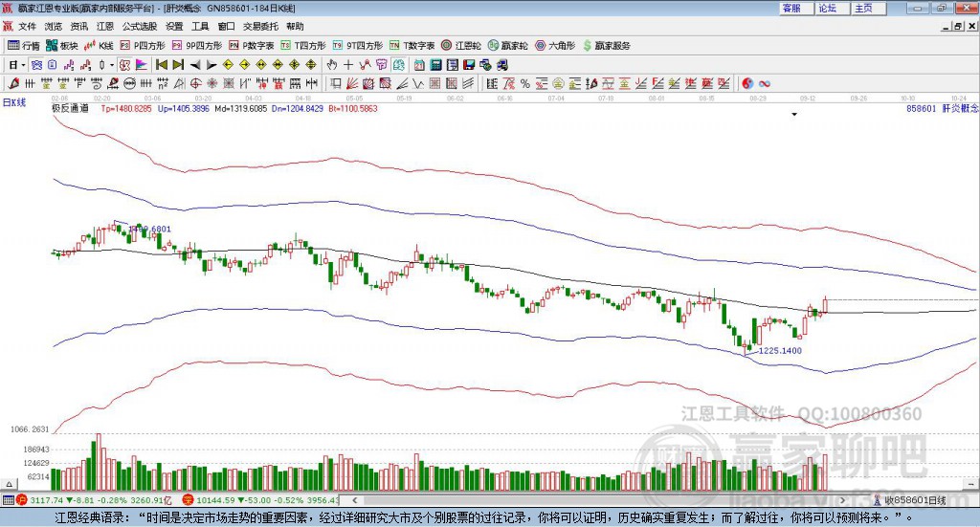Click the 深 index status badge

[x=189, y=500]
